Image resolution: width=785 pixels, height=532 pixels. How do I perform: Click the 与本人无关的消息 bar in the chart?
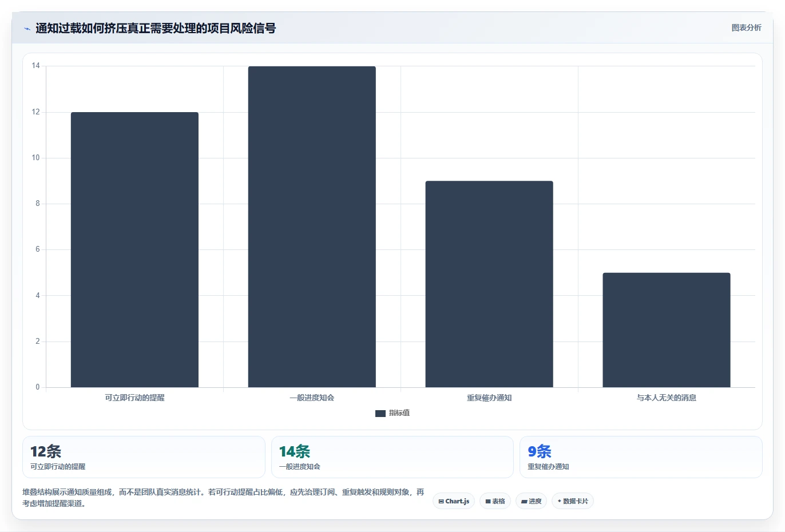[x=667, y=330]
